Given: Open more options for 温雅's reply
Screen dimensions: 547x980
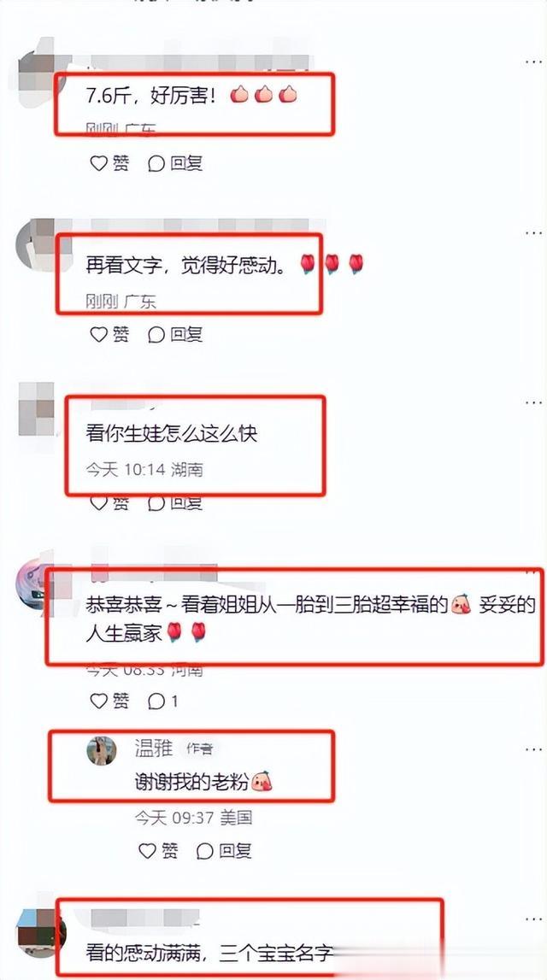Looking at the screenshot, I should point(533,748).
